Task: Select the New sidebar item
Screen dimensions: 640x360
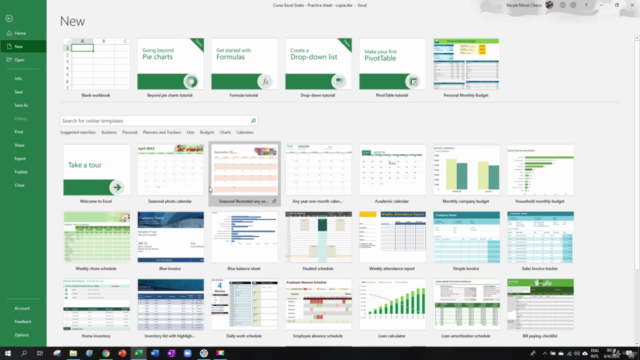Action: (x=23, y=47)
